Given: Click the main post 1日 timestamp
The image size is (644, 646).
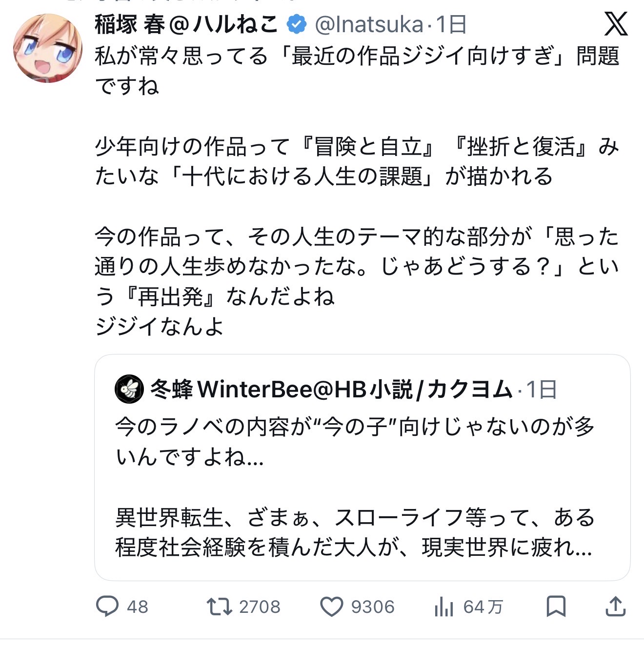Looking at the screenshot, I should pyautogui.click(x=451, y=24).
